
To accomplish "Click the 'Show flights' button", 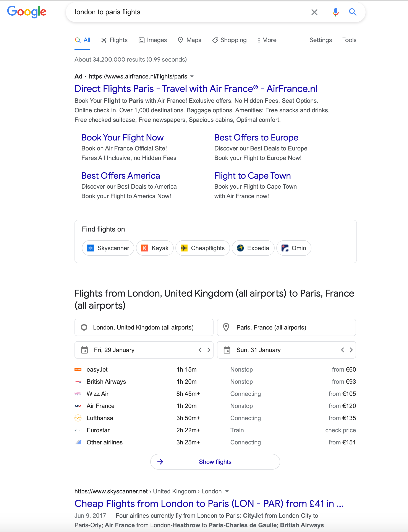I will (215, 462).
